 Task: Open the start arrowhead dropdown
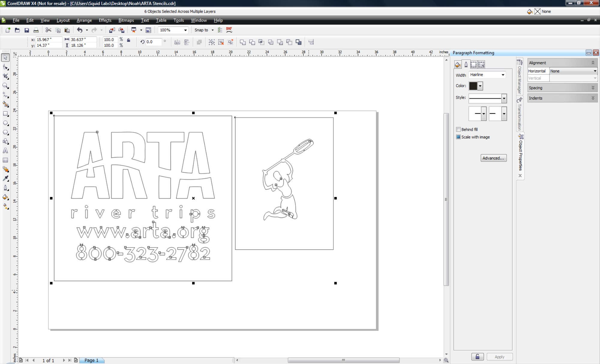pyautogui.click(x=484, y=114)
